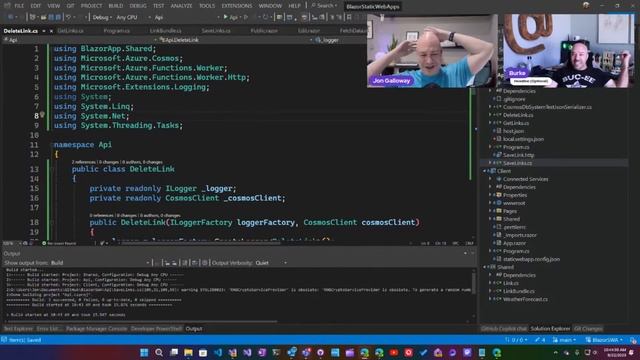Open the _logger member navigation dropdown
The width and height of the screenshot is (640, 360).
[x=341, y=40]
